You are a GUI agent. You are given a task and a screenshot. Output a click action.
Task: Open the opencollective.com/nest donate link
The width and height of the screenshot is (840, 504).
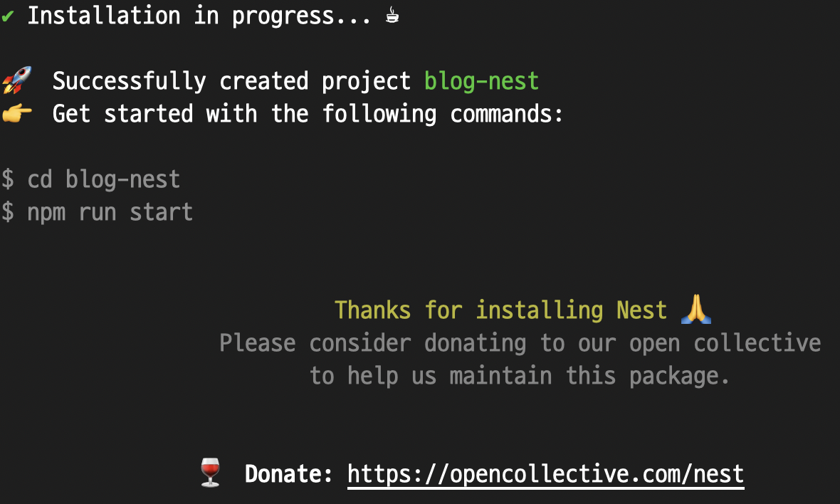pyautogui.click(x=545, y=475)
